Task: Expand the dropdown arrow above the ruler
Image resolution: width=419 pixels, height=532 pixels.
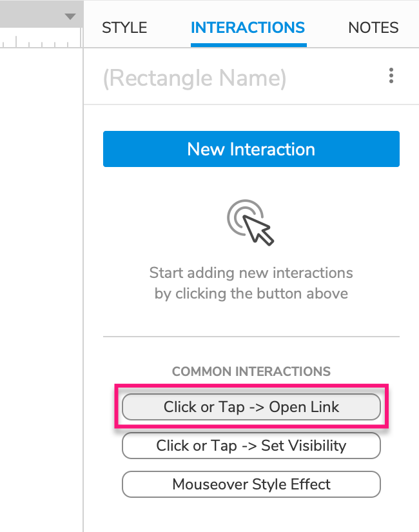Action: [70, 17]
